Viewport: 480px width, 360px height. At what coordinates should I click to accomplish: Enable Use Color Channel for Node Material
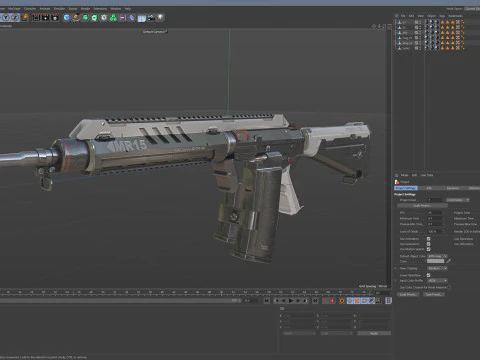449,287
